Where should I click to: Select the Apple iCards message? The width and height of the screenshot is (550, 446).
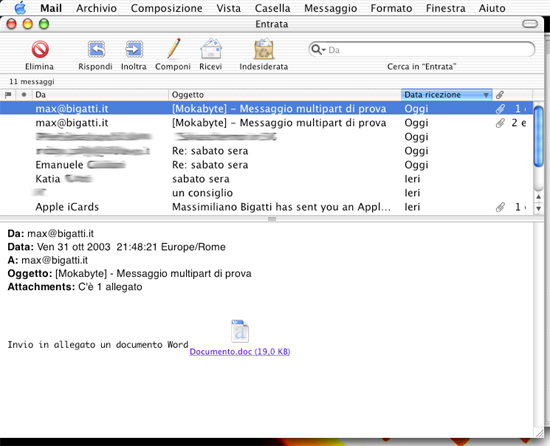(266, 207)
